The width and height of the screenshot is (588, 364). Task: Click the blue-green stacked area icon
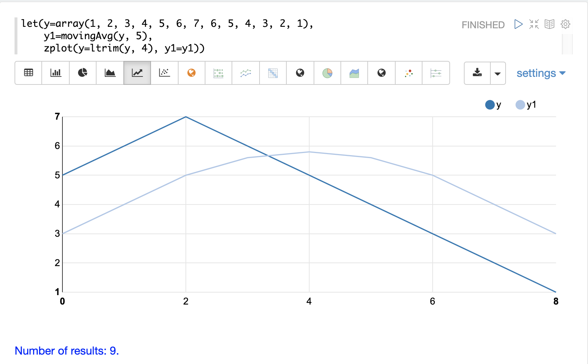click(x=354, y=73)
